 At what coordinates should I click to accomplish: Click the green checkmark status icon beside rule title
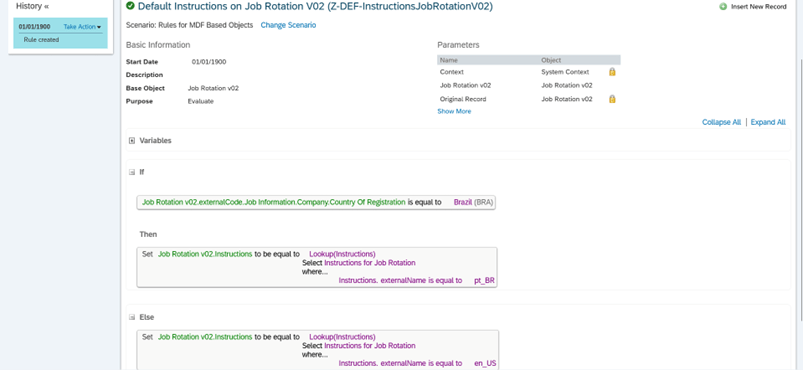(x=131, y=6)
